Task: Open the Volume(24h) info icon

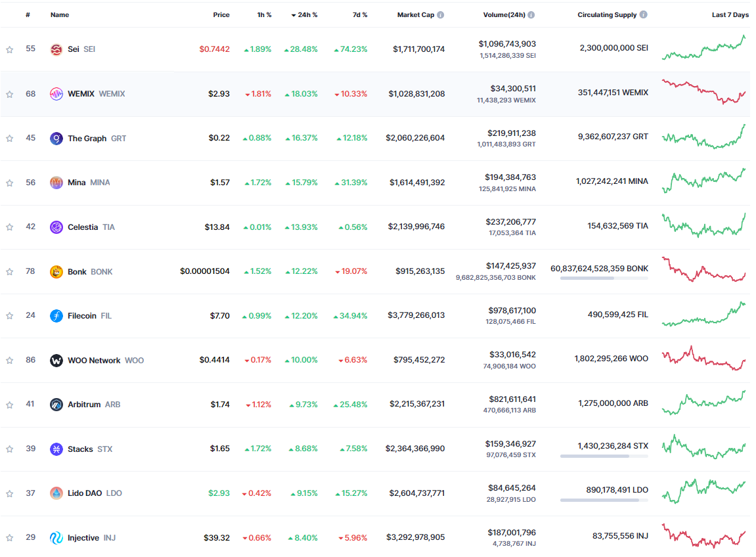Action: [x=531, y=15]
